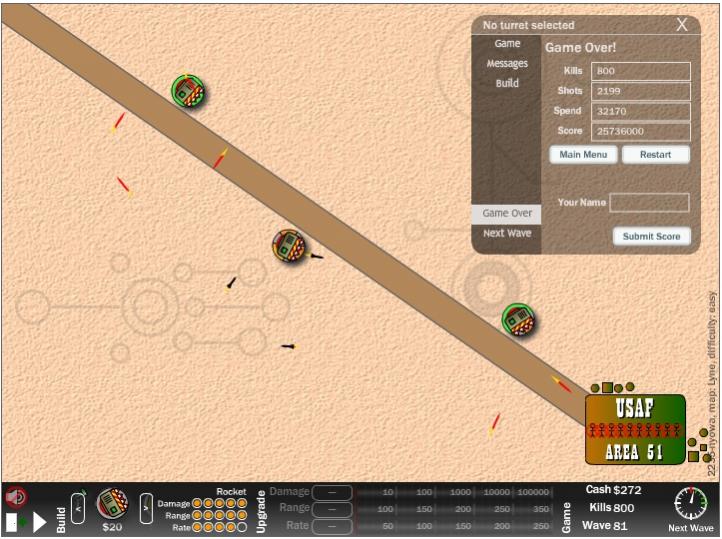Click the Damage upgrade scale bar

coord(455,493)
